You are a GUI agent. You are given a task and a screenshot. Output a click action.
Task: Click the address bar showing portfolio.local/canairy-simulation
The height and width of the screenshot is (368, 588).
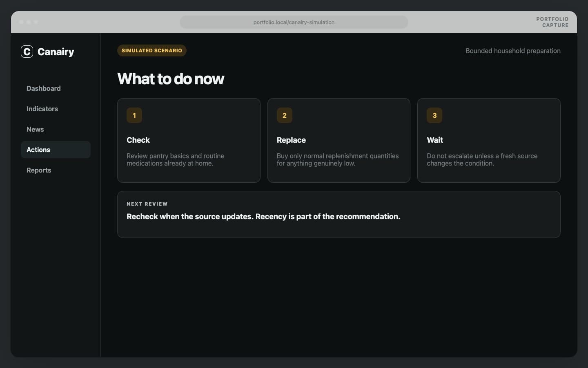294,22
